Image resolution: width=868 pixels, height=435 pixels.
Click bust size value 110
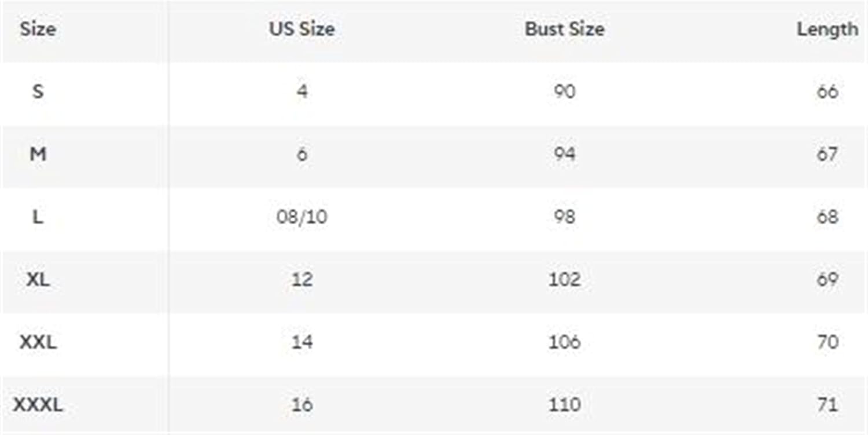(x=564, y=404)
